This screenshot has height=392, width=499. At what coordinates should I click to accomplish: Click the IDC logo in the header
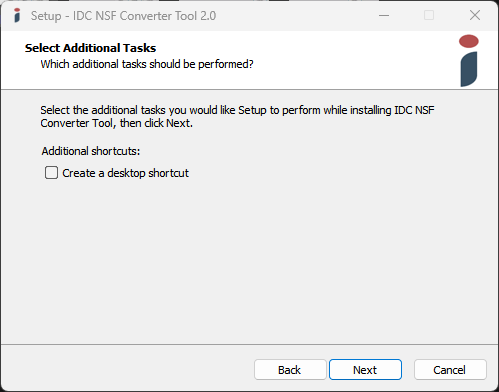pyautogui.click(x=469, y=61)
